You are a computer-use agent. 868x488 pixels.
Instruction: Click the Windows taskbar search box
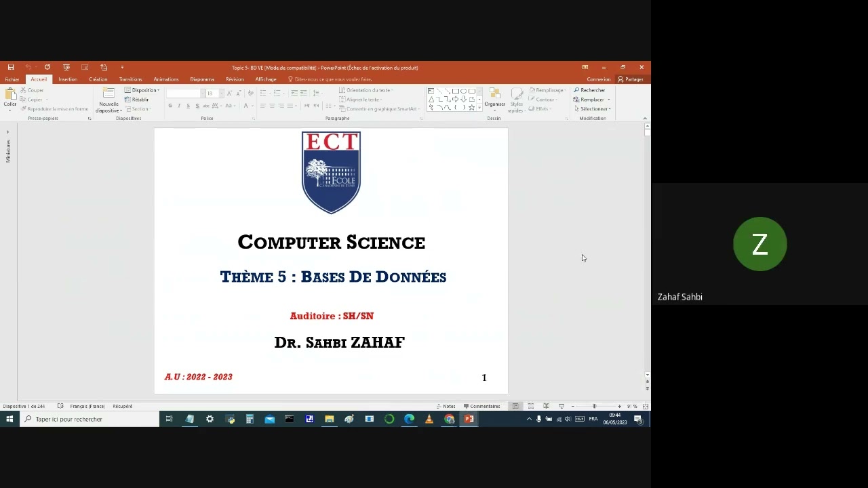point(90,419)
